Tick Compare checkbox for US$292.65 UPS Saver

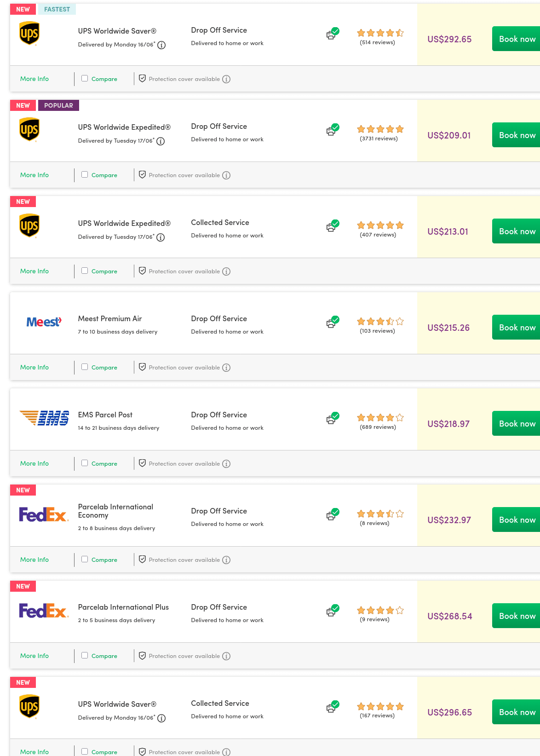click(x=85, y=79)
